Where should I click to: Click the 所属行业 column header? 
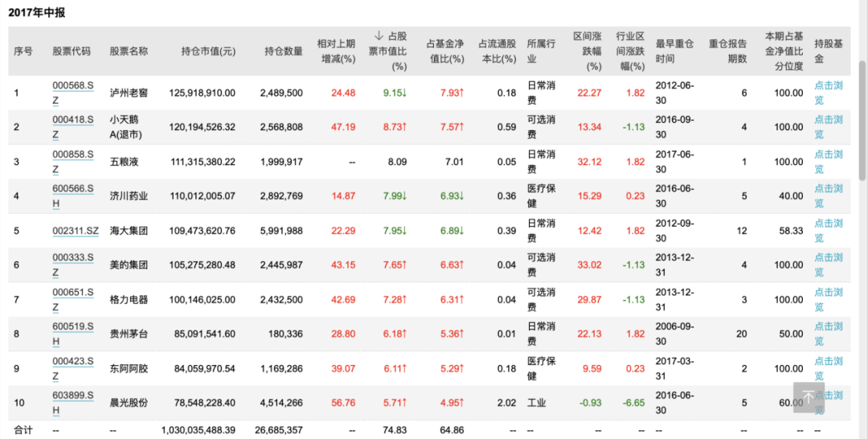(x=541, y=51)
